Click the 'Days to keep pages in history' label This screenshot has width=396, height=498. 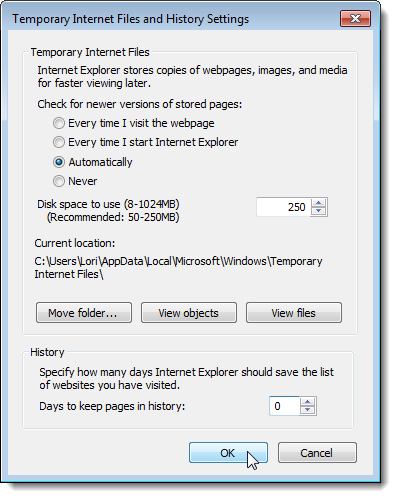tap(112, 406)
